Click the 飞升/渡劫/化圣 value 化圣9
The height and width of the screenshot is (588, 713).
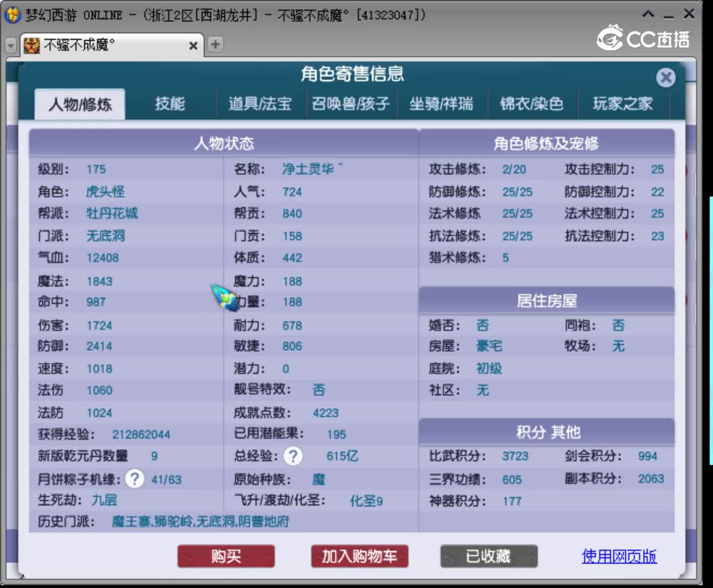[366, 501]
